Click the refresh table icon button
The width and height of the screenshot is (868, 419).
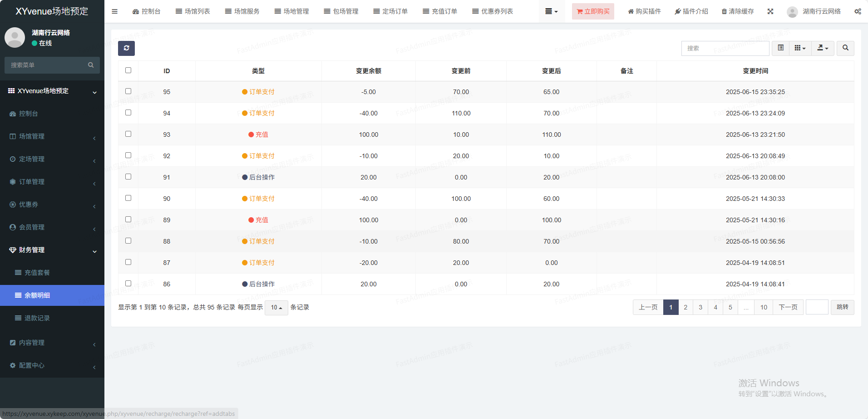click(126, 48)
